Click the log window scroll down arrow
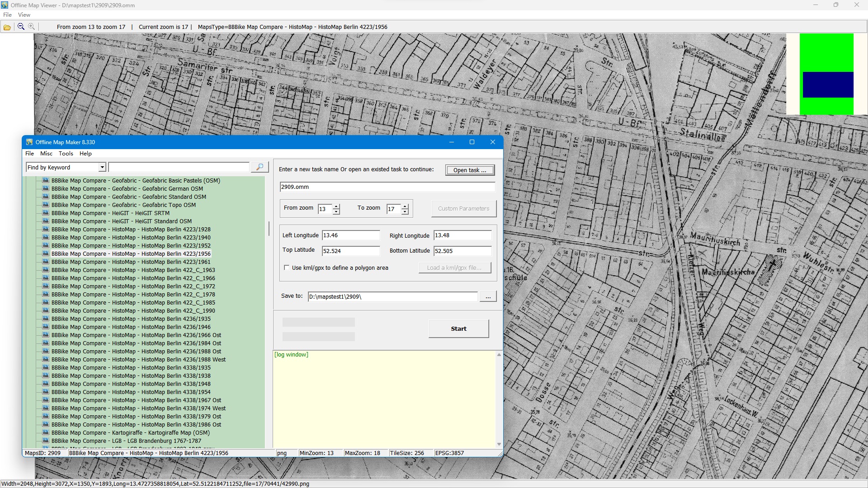Viewport: 868px width, 488px height. click(499, 444)
